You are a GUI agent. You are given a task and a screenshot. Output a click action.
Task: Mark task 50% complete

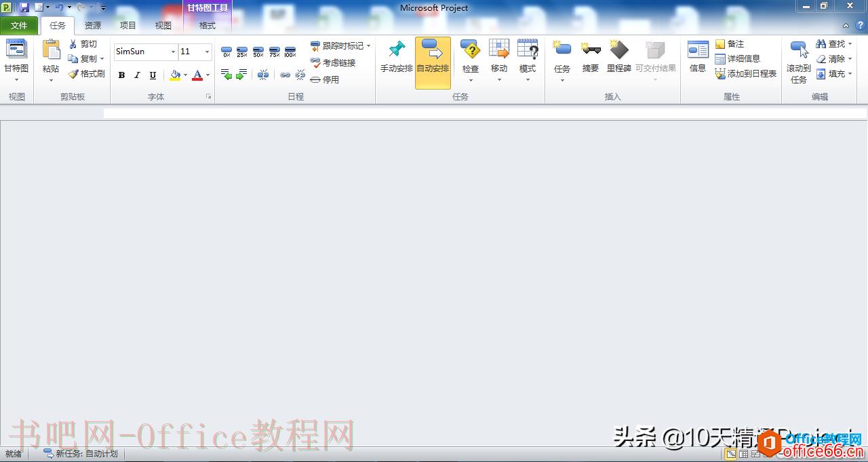click(x=258, y=52)
